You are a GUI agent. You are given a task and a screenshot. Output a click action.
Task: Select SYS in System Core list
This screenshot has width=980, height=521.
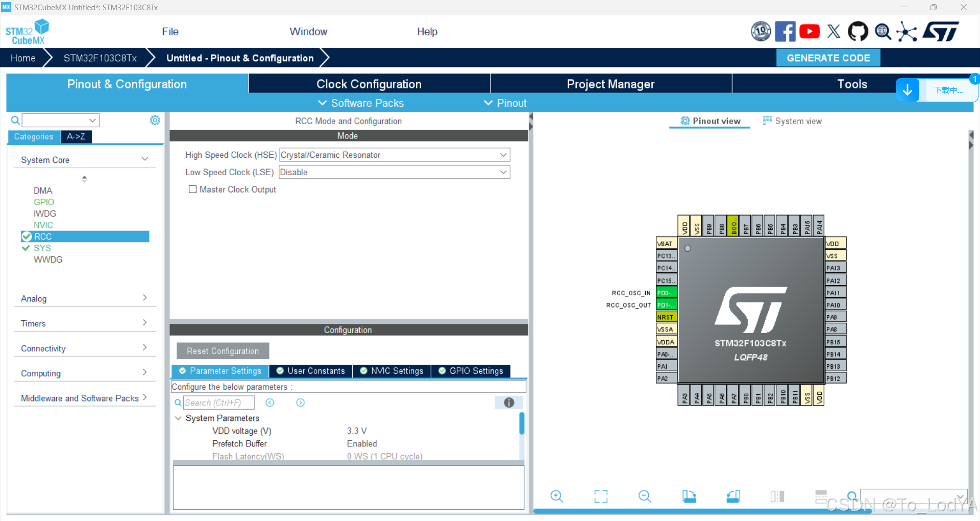click(42, 248)
